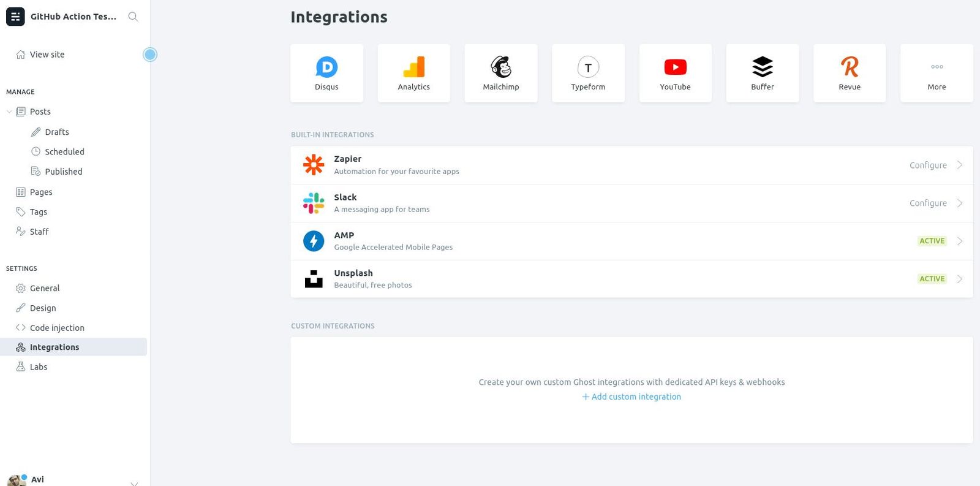Expand the Avi account menu
The height and width of the screenshot is (486, 980).
(134, 483)
